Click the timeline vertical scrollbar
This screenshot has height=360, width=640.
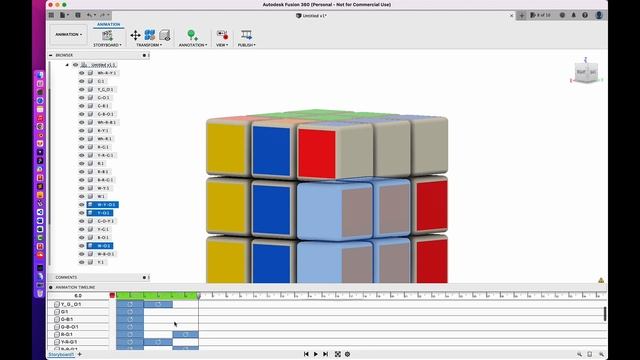click(x=604, y=314)
